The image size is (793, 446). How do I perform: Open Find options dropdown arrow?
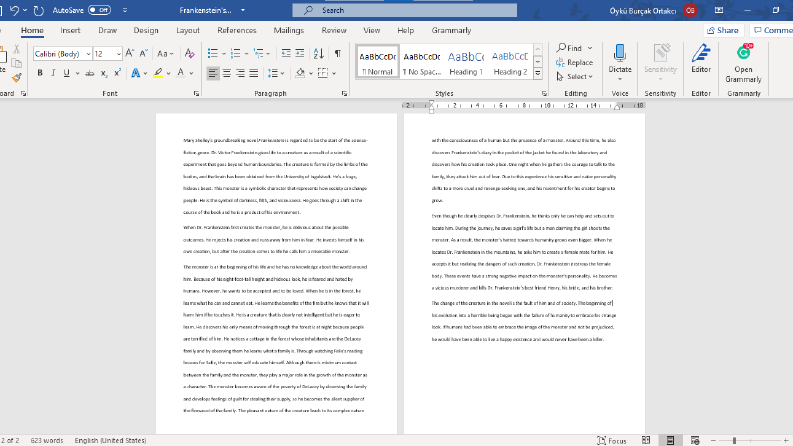(x=589, y=48)
